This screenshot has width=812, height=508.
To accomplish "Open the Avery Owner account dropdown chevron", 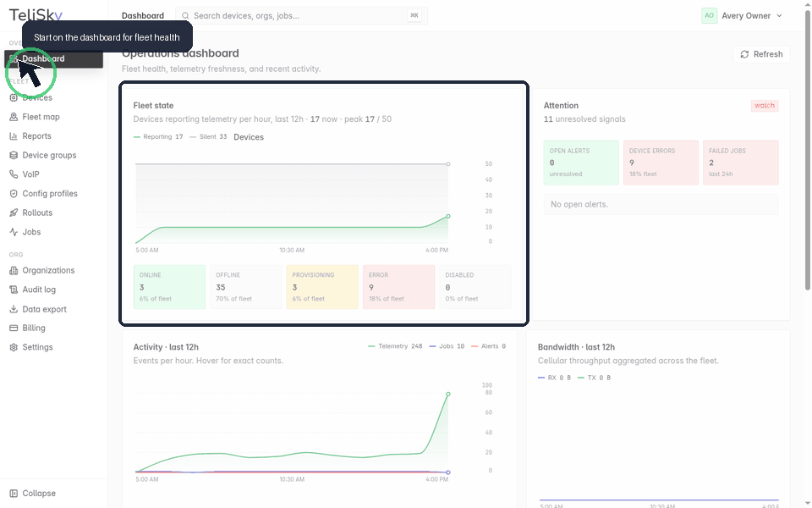I will (x=779, y=15).
